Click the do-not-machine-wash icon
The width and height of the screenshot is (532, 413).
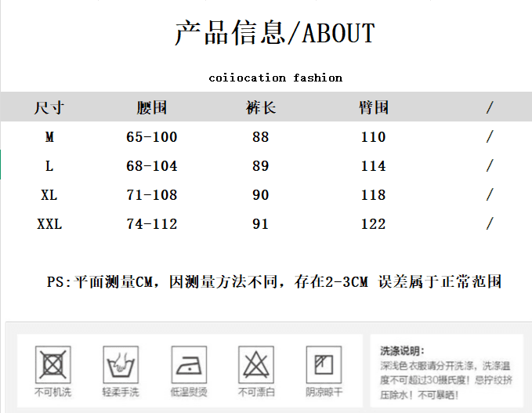(53, 365)
